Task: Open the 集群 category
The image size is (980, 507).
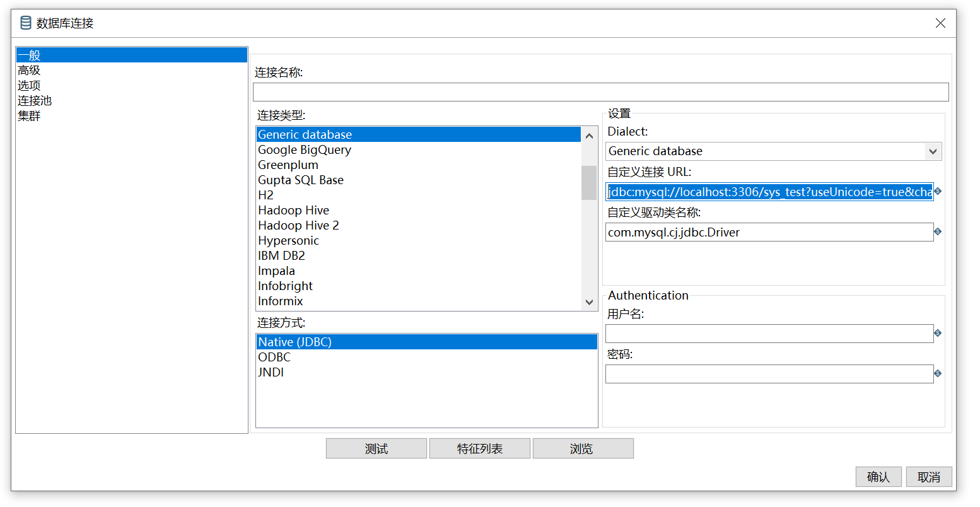Action: coord(132,115)
